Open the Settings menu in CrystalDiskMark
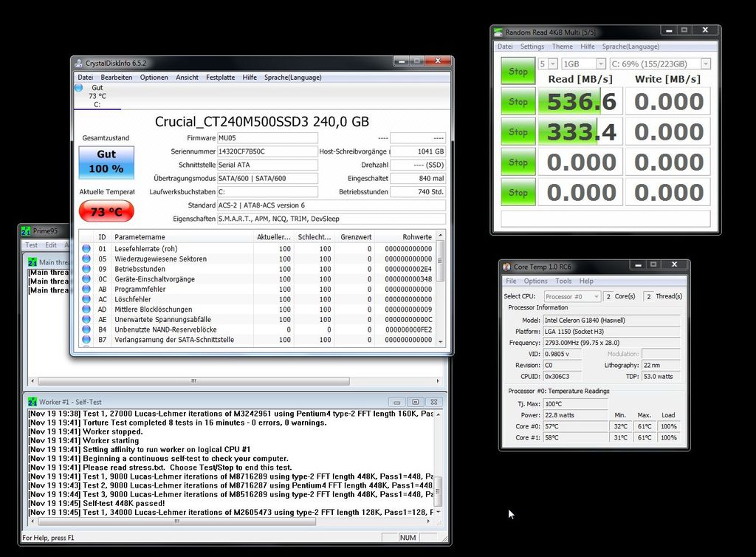The width and height of the screenshot is (756, 557). [x=532, y=47]
